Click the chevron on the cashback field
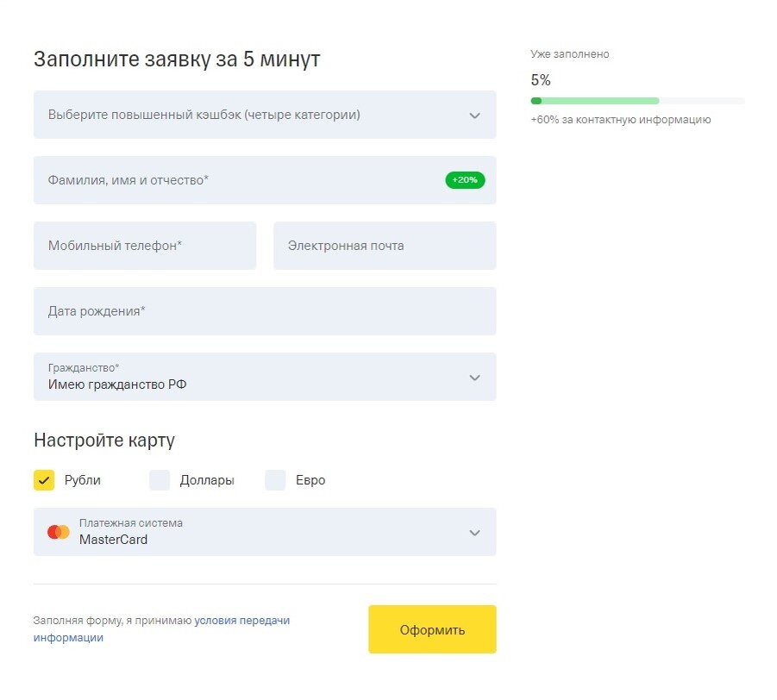777x700 pixels. pos(474,115)
